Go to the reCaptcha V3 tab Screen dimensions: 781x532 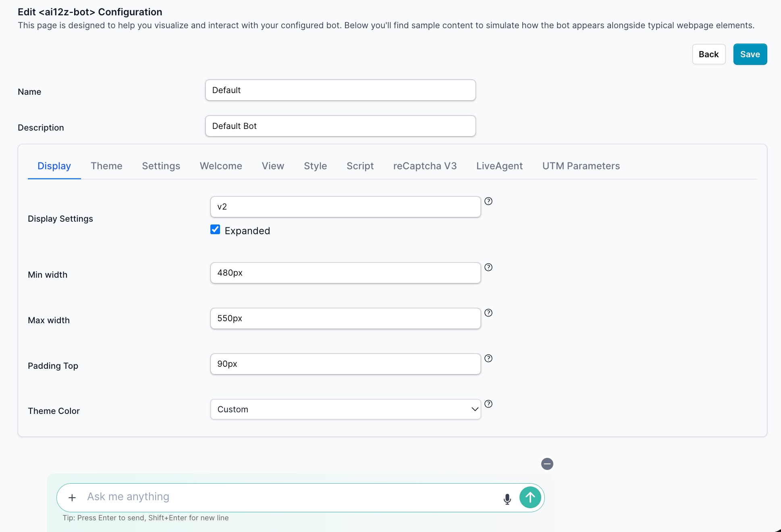[x=425, y=166]
